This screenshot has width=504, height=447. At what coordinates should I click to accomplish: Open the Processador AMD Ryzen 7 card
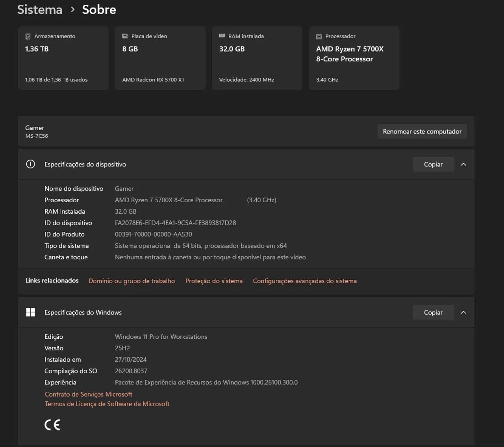[x=354, y=58]
